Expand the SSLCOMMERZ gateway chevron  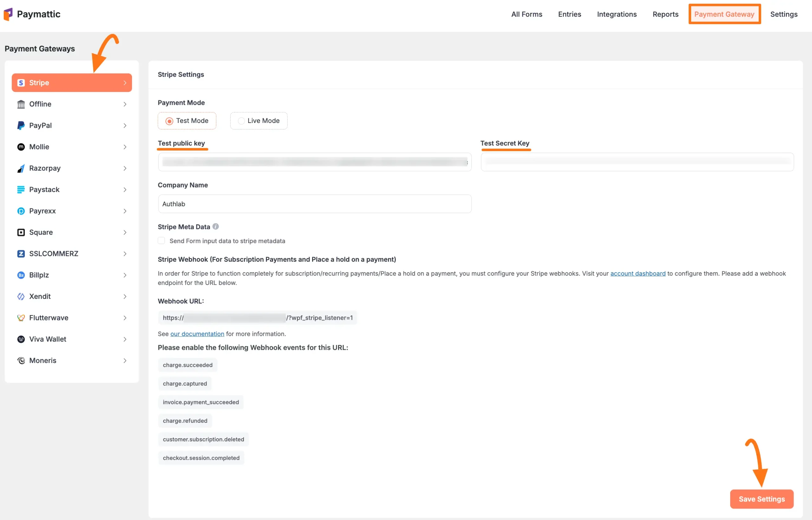(x=125, y=254)
